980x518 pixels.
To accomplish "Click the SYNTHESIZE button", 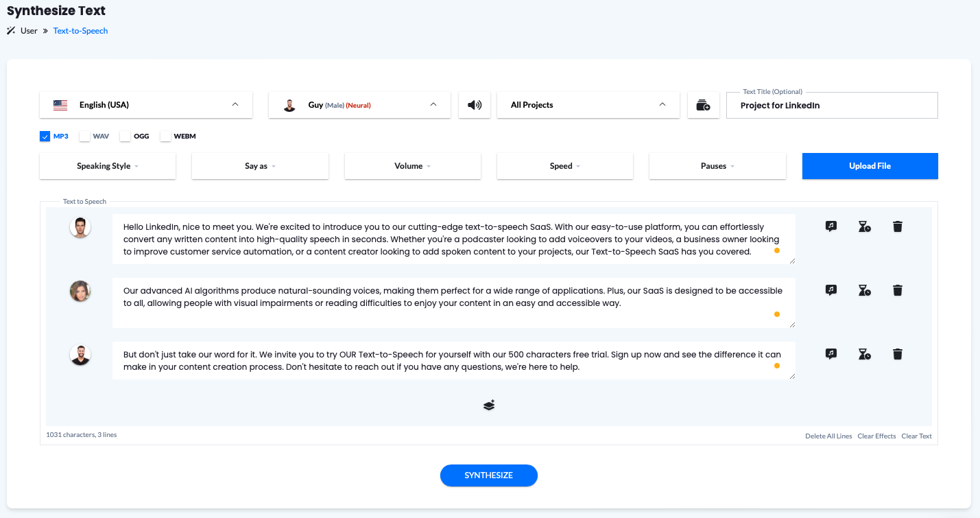I will 488,475.
